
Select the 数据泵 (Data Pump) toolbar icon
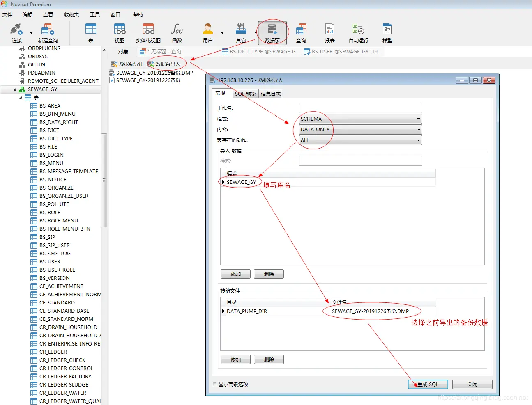[x=272, y=30]
